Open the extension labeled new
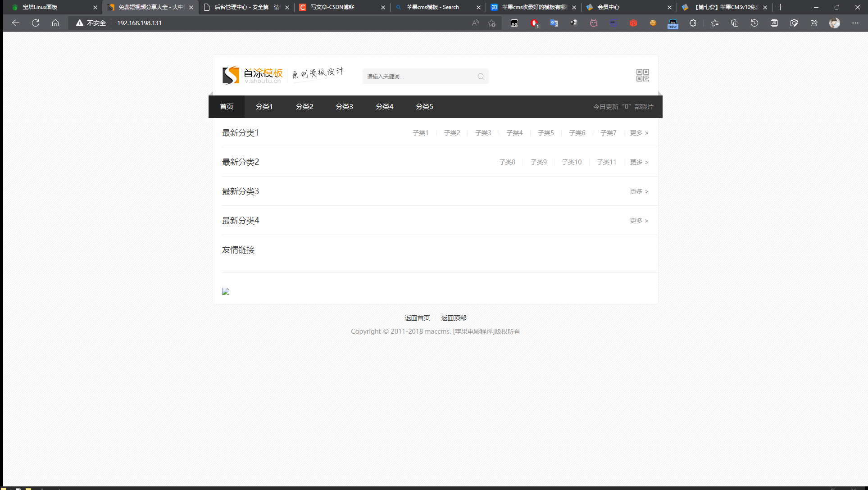Viewport: 868px width, 490px height. click(x=673, y=24)
